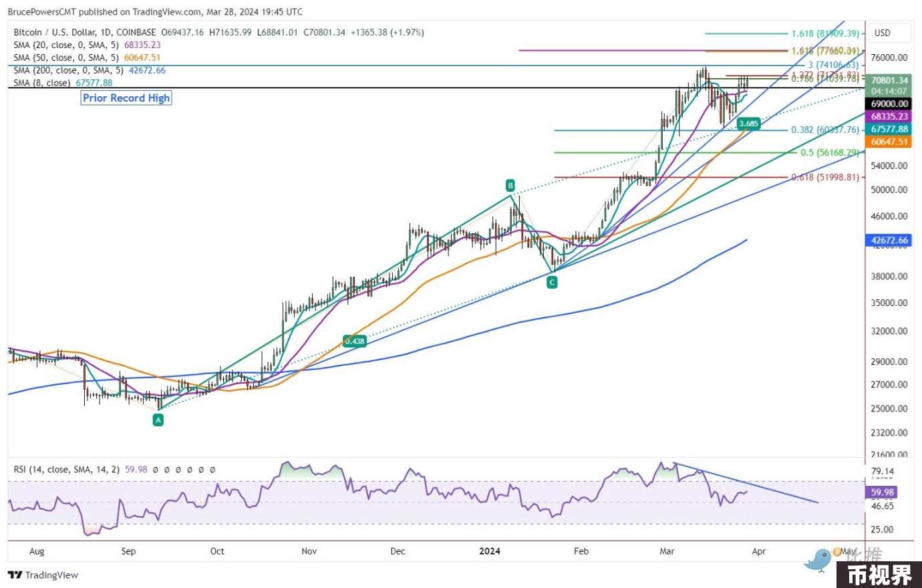Click the countdown timer 04:14:07 under the price
Viewport: 922px width, 588px height.
coord(890,92)
